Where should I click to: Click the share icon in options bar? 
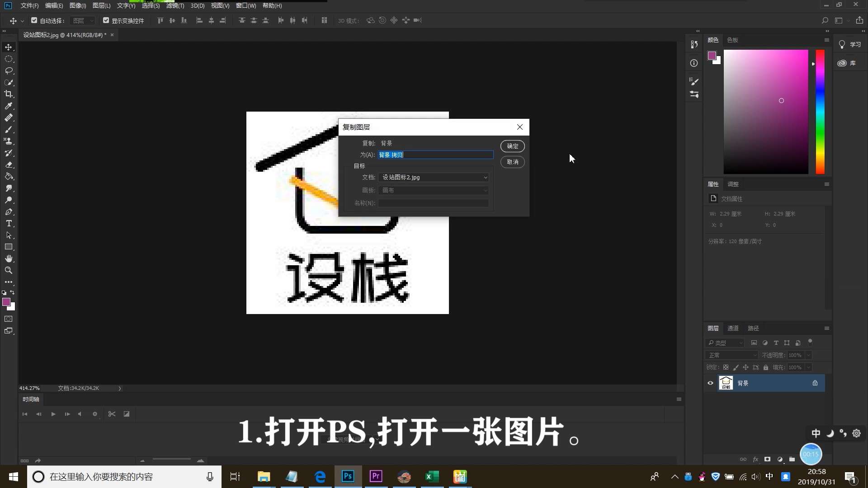click(x=859, y=20)
